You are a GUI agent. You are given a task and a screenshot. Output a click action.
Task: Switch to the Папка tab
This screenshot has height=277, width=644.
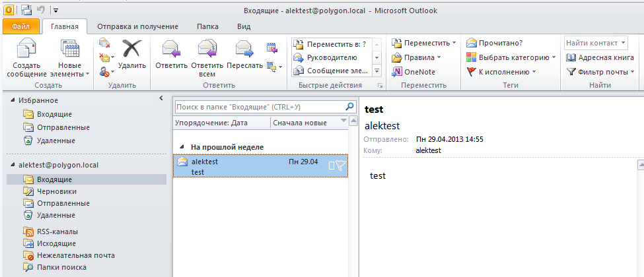click(x=207, y=26)
